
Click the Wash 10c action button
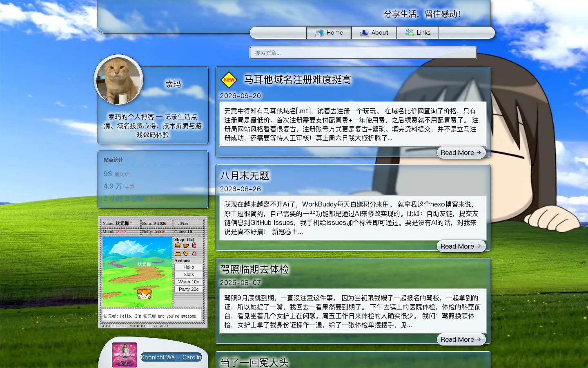pyautogui.click(x=189, y=282)
